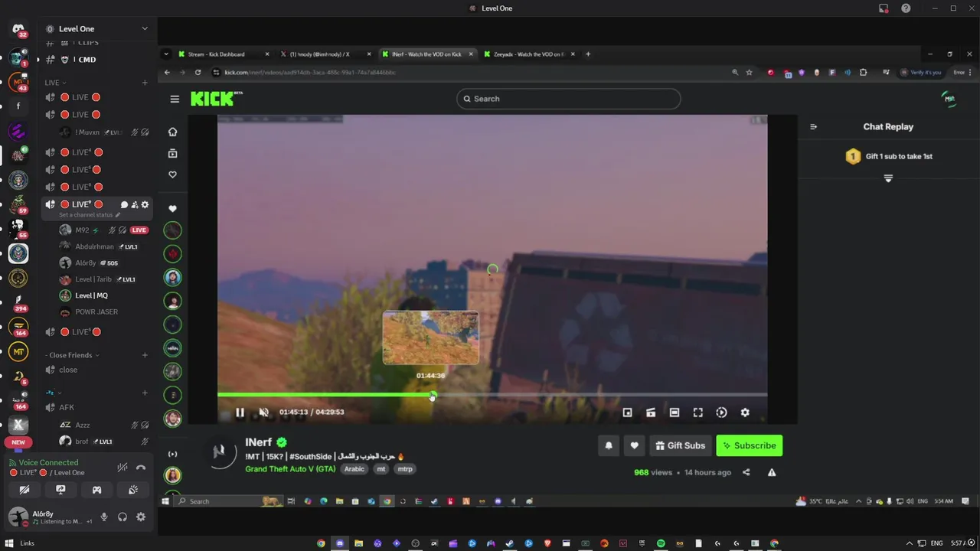Click the mt tag
980x551 pixels.
381,469
